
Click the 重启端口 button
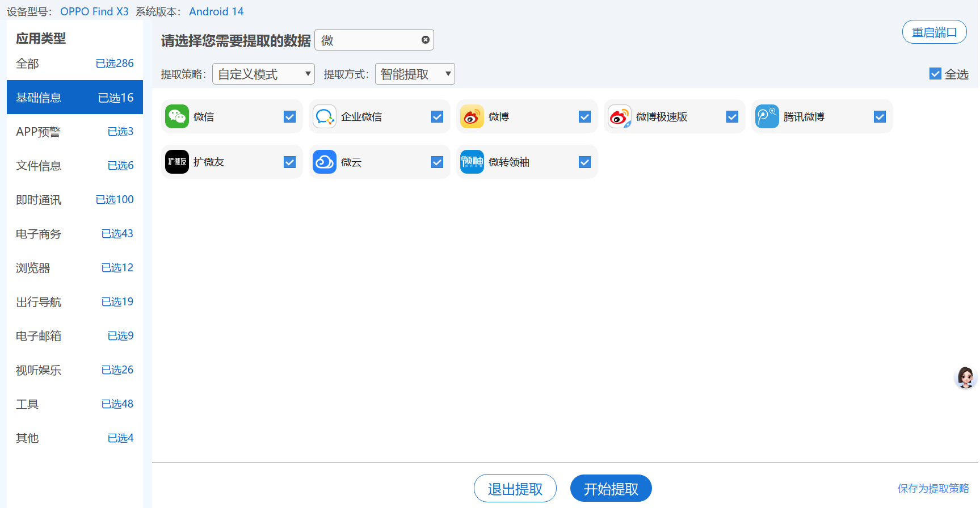tap(934, 32)
